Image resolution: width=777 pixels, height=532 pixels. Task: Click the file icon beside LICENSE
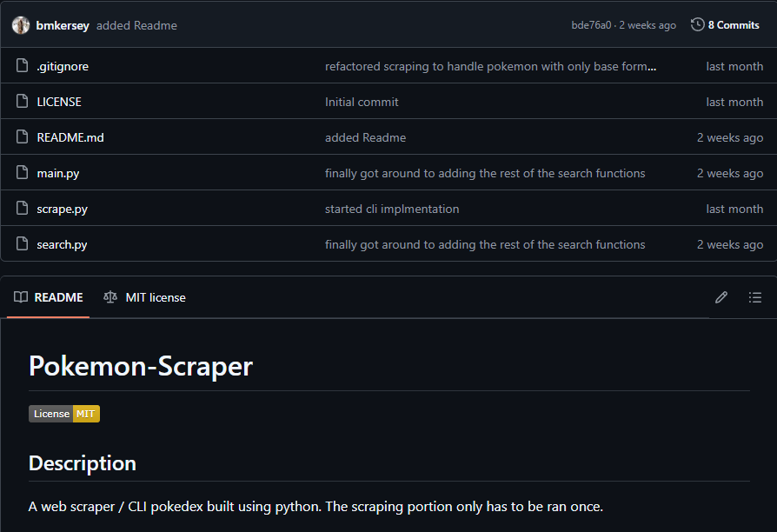pyautogui.click(x=22, y=101)
